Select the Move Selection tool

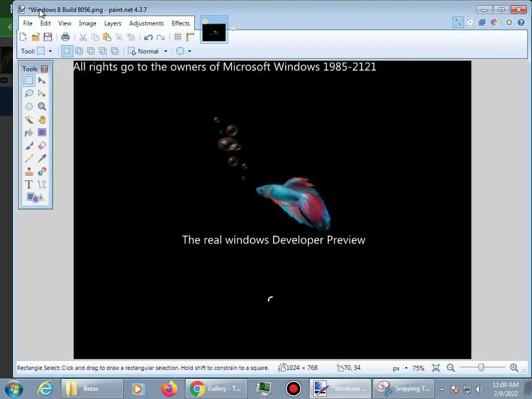[42, 94]
